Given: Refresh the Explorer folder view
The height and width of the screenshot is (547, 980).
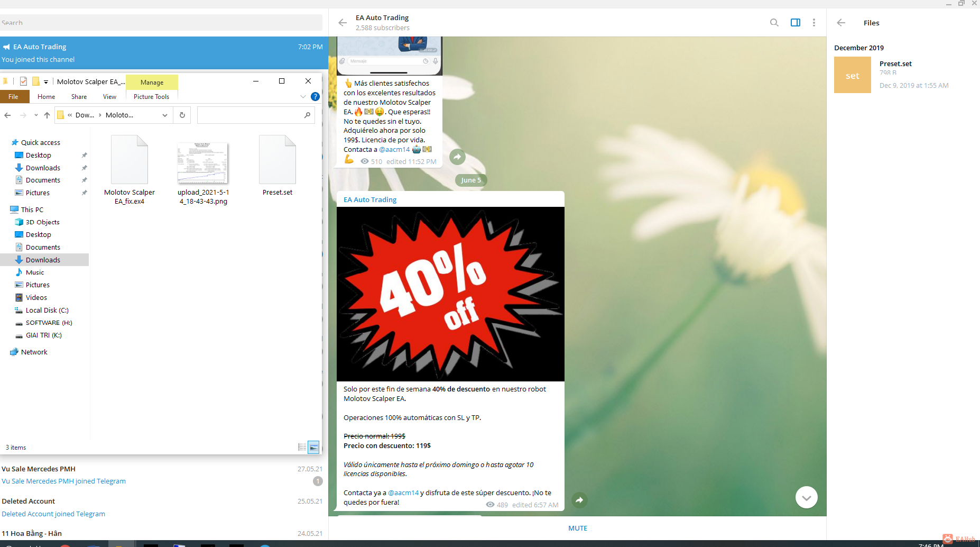Looking at the screenshot, I should pyautogui.click(x=182, y=115).
